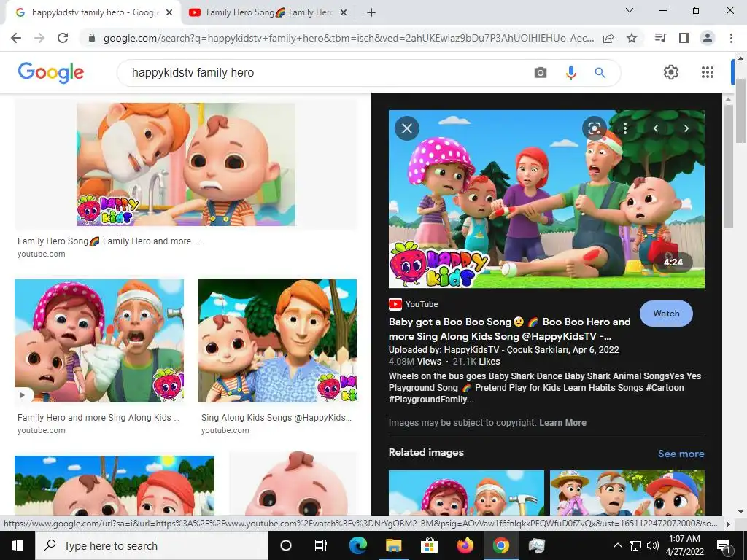This screenshot has height=560, width=747.
Task: Start voice search with the microphone
Action: pos(570,72)
